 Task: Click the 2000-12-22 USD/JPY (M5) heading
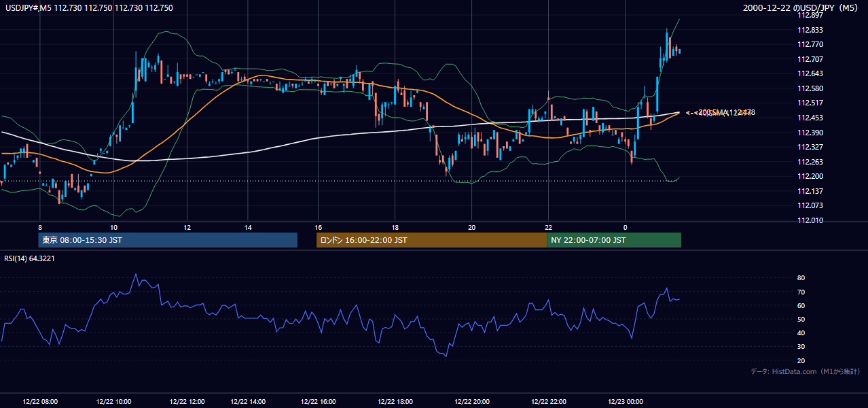(802, 8)
